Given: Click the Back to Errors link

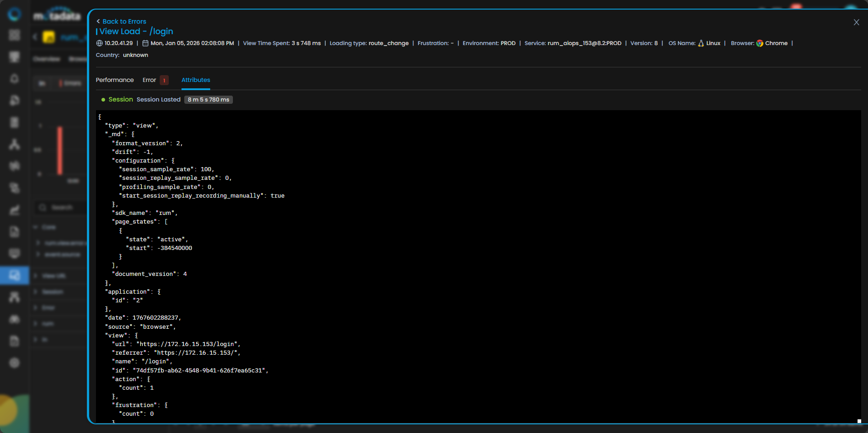Looking at the screenshot, I should (121, 21).
